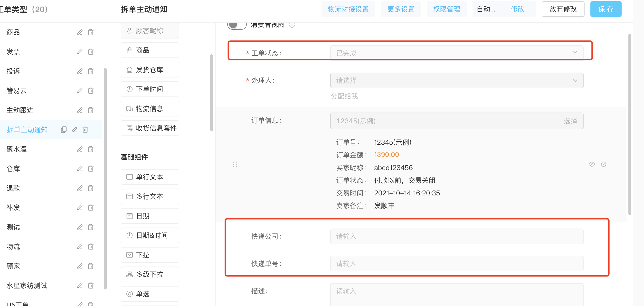Toggle the 消费者视图 switch
Screen dimensions: 644x306
237,25
